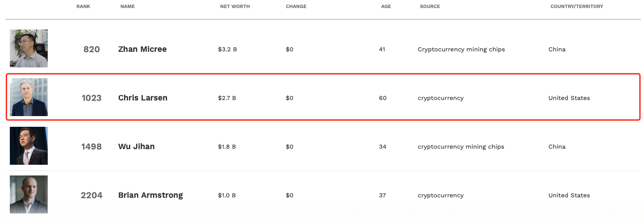Sort the list by Name column
The height and width of the screenshot is (221, 644).
pyautogui.click(x=128, y=7)
